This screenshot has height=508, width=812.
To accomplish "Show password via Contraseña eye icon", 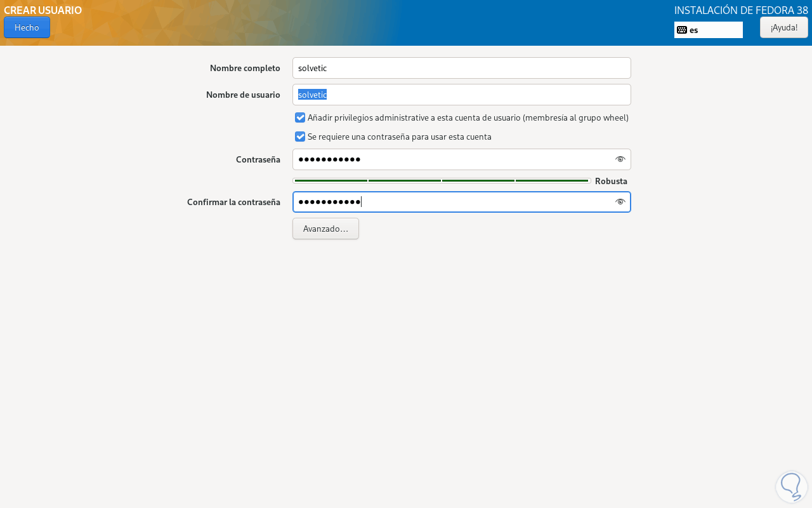I will pyautogui.click(x=620, y=159).
